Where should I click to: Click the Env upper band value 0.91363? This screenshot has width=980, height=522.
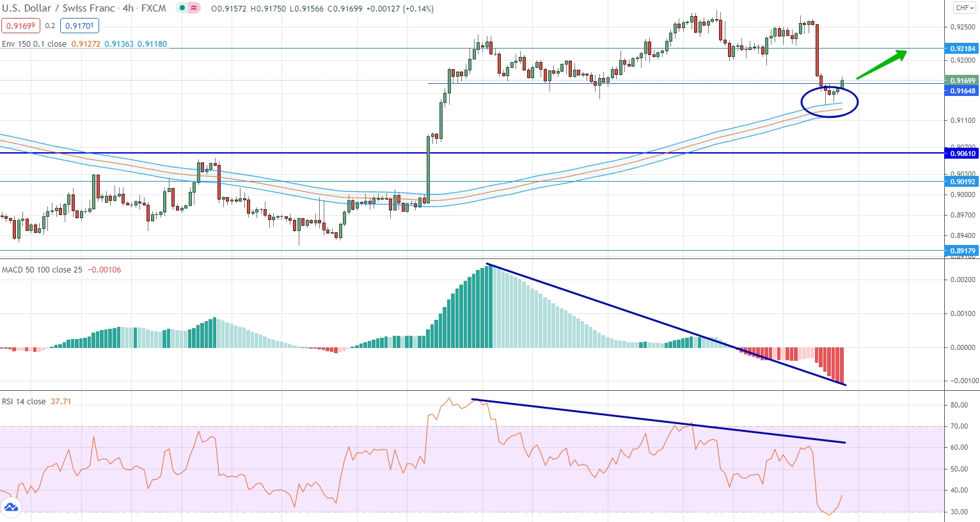pos(119,44)
